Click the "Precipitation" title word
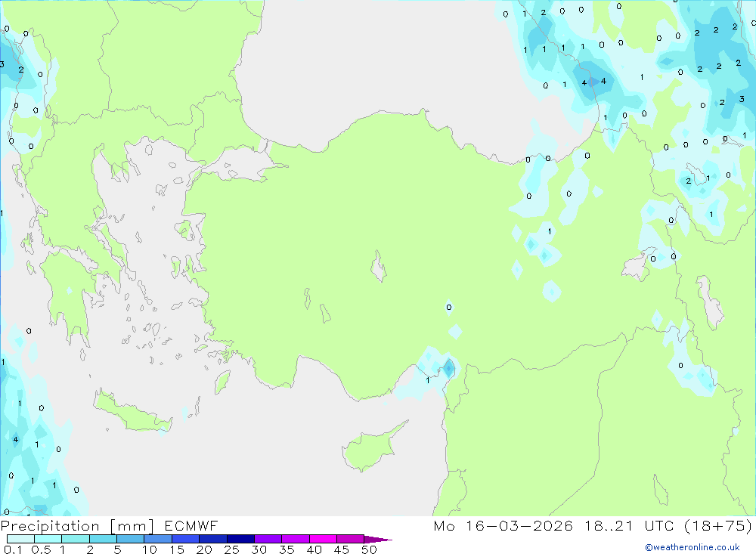756x554 pixels. tap(50, 526)
